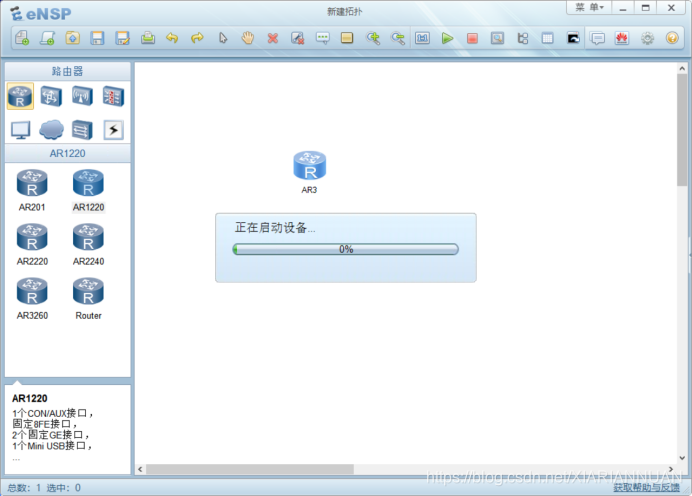Click the horizontal scrollbar right arrow

tap(671, 469)
